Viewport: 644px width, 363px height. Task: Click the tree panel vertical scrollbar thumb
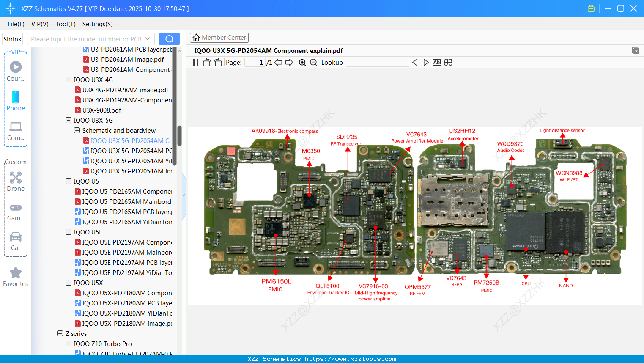coord(179,135)
